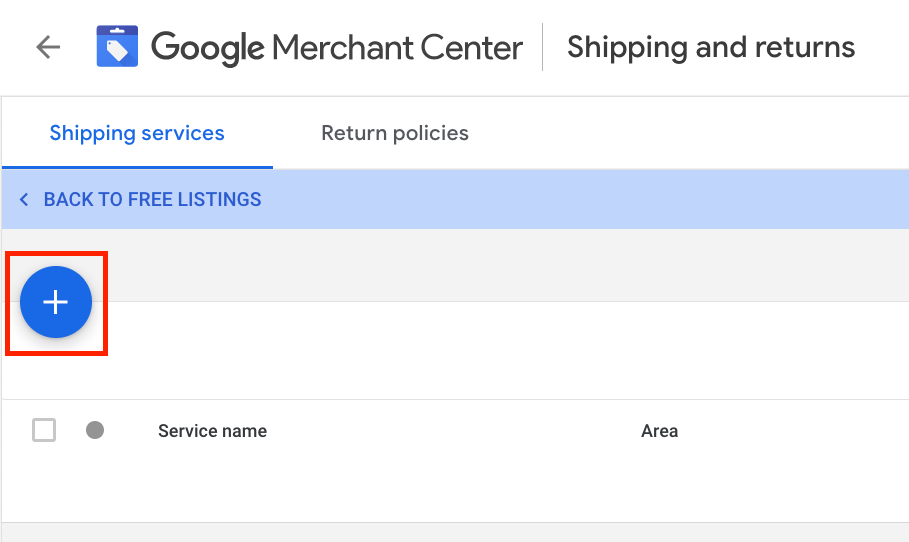Click the chevron beside BACK TO FREE LISTINGS
909x542 pixels.
point(24,199)
